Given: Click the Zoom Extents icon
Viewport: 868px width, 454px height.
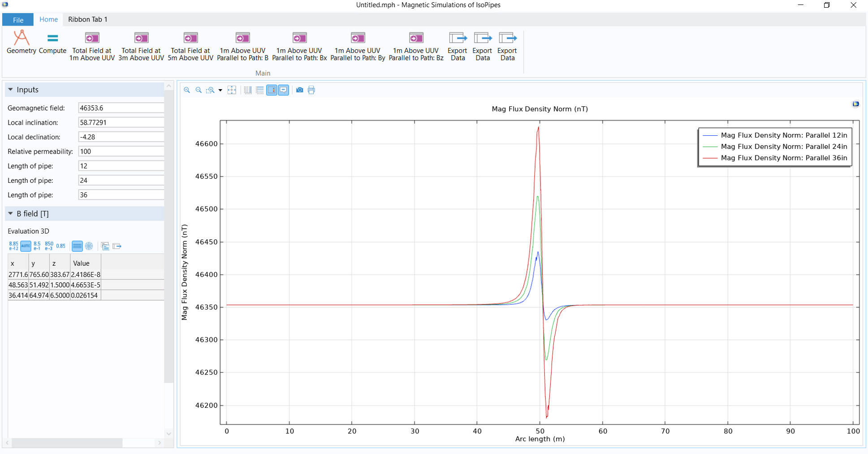Looking at the screenshot, I should [232, 90].
